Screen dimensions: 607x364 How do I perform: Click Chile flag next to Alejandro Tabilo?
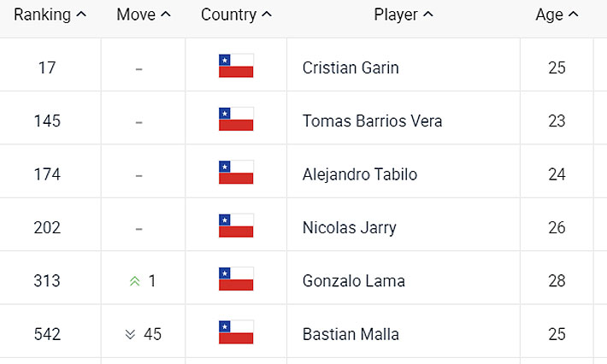(x=236, y=173)
